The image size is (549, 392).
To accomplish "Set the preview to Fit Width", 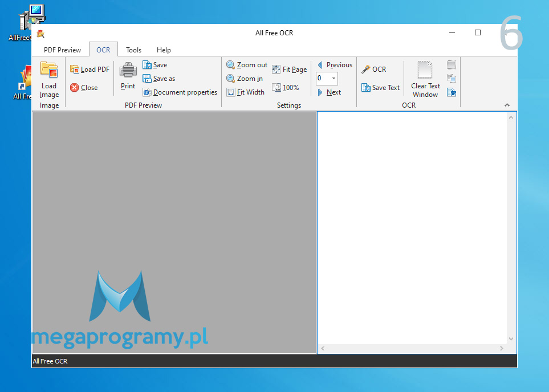I will point(245,92).
